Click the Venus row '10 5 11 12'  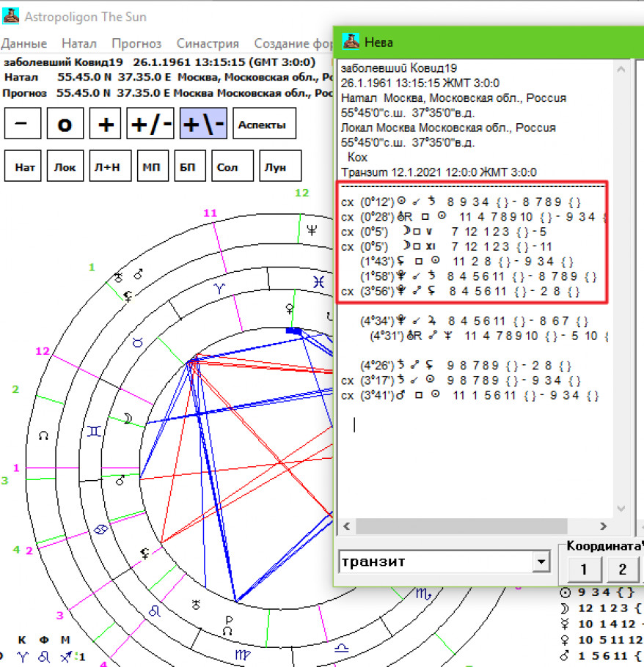(601, 640)
